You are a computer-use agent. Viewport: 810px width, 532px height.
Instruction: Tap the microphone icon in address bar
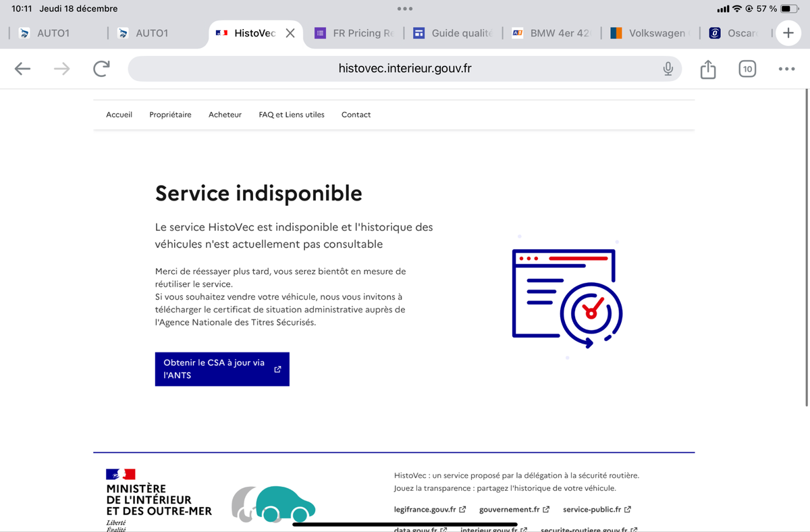click(x=668, y=69)
